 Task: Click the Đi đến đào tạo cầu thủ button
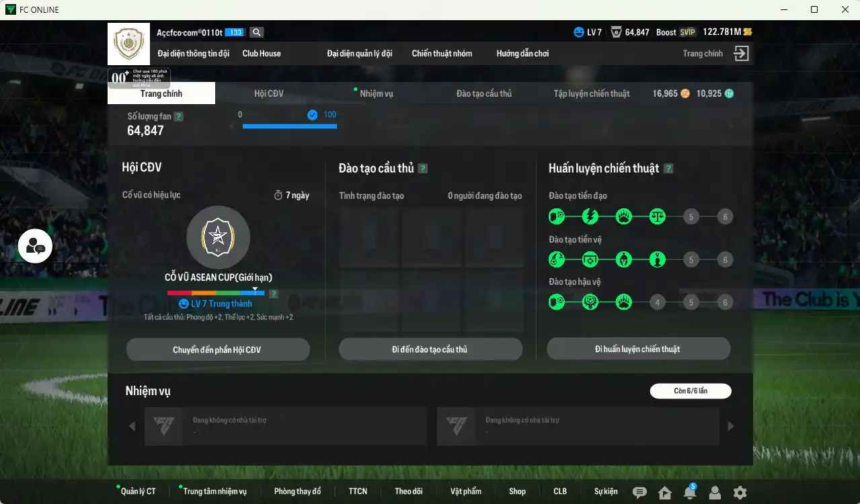click(430, 349)
